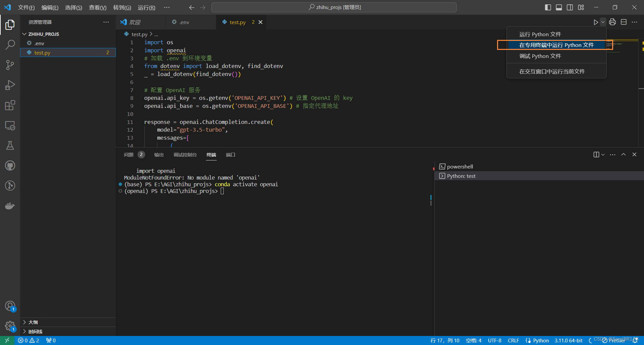Open the Search view in activity bar
Image resolution: width=644 pixels, height=345 pixels.
pos(10,45)
